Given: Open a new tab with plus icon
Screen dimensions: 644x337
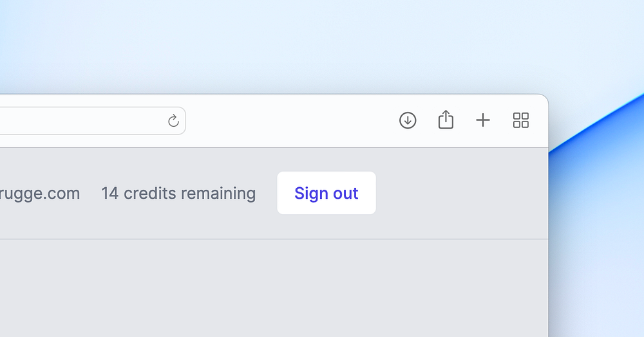Looking at the screenshot, I should tap(483, 120).
